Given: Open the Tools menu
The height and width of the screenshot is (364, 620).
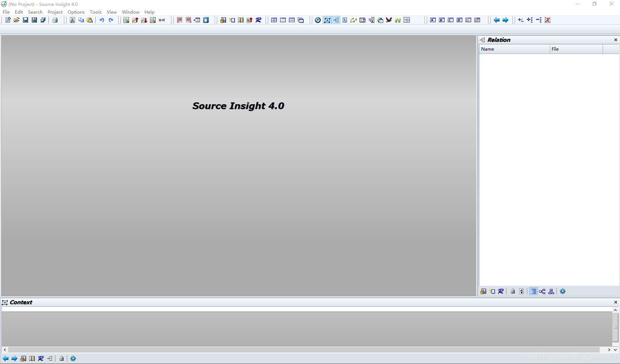Looking at the screenshot, I should coord(96,12).
